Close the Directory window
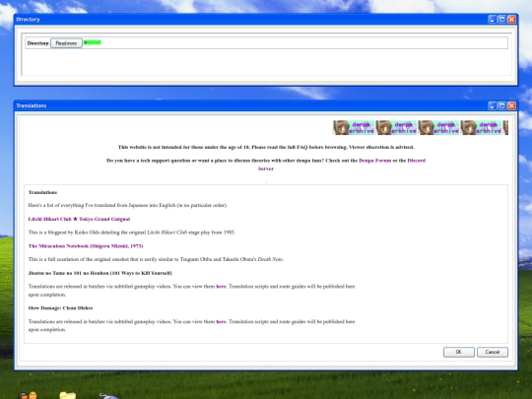This screenshot has width=532, height=399. pos(511,20)
